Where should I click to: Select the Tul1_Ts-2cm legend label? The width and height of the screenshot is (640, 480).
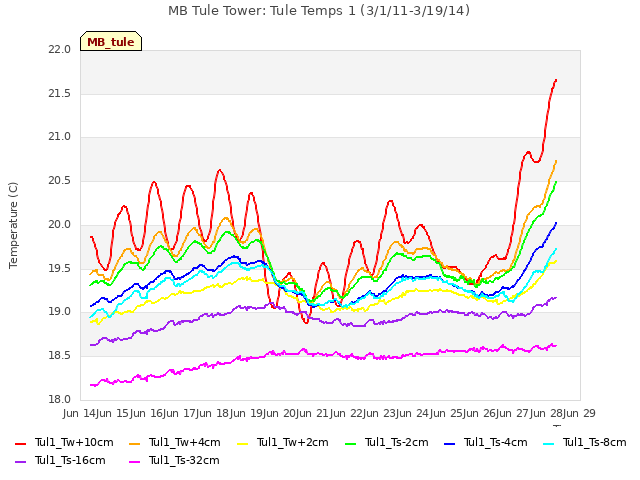[x=396, y=442]
